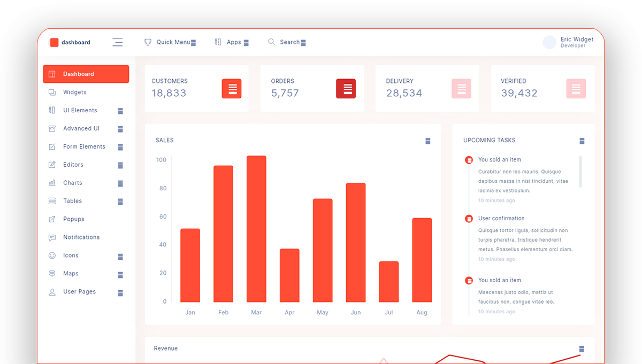Viewport: 642px width, 364px height.
Task: Open the "User confirmation" task title
Action: [x=501, y=219]
